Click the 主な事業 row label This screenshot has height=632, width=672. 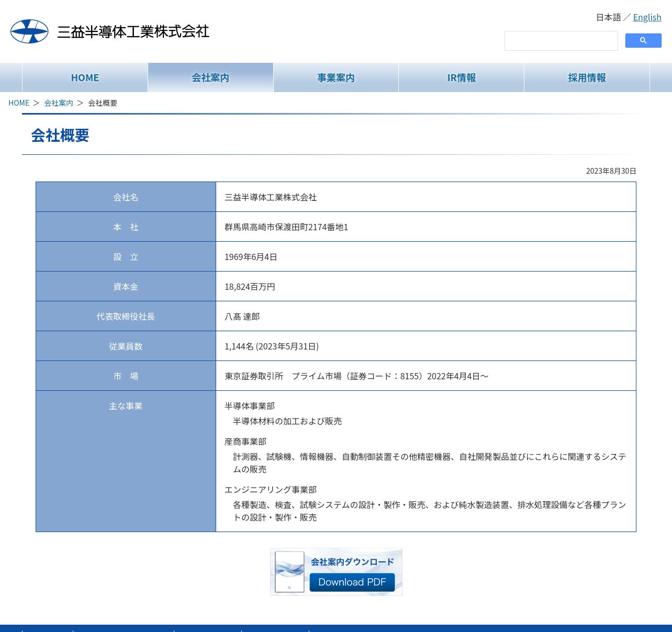[x=126, y=406]
